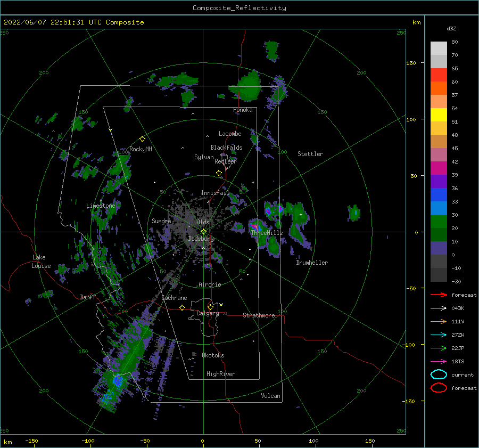Click the HighRiver town label
This screenshot has width=479, height=448.
tap(221, 374)
